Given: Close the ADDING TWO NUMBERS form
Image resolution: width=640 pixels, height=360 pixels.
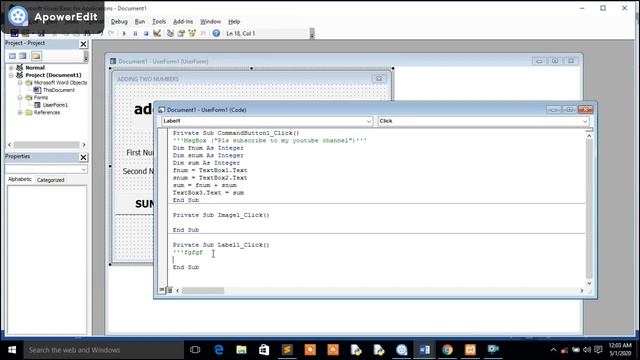Looking at the screenshot, I should [379, 78].
